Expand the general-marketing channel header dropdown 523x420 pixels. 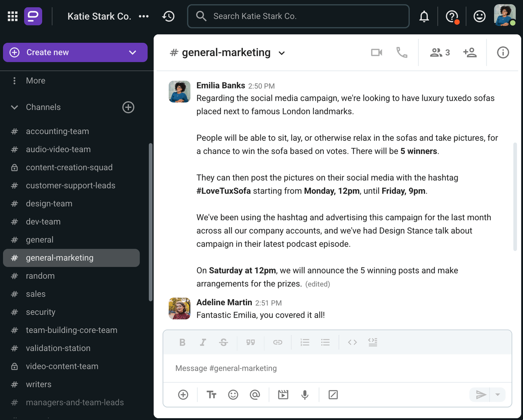coord(282,53)
